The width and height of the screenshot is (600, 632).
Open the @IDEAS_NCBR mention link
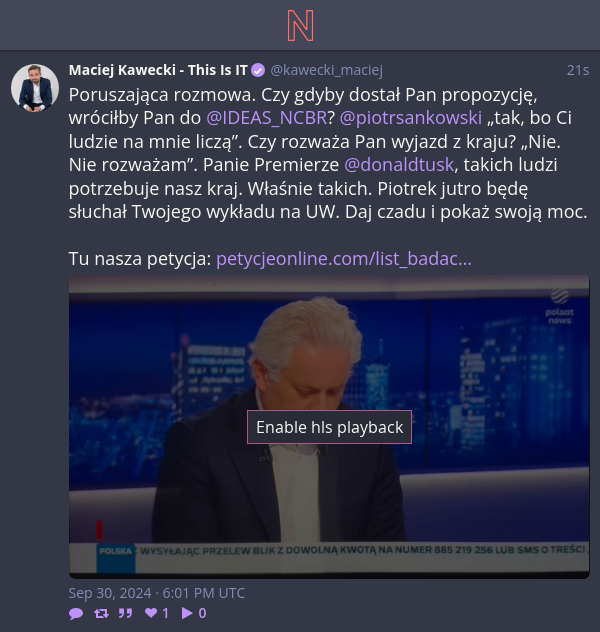tap(266, 118)
